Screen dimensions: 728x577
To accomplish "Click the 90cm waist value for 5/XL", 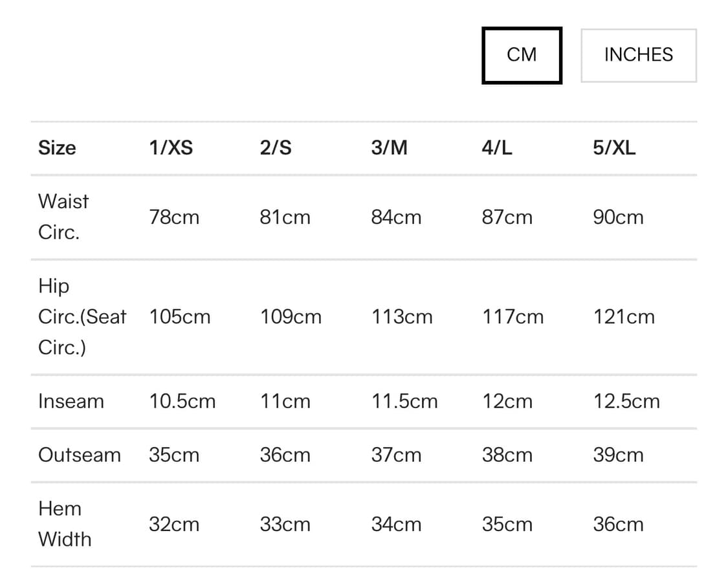I will tap(618, 217).
